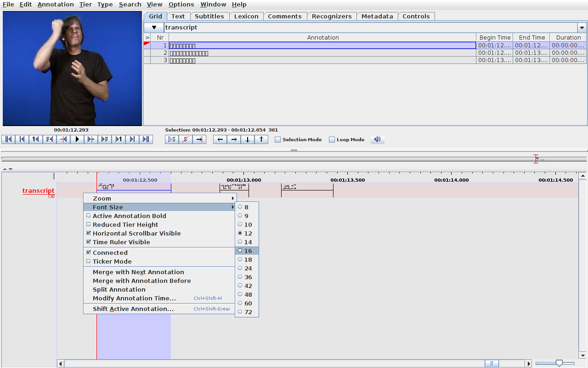Open the Annotation menu
The image size is (588, 368).
pos(56,4)
